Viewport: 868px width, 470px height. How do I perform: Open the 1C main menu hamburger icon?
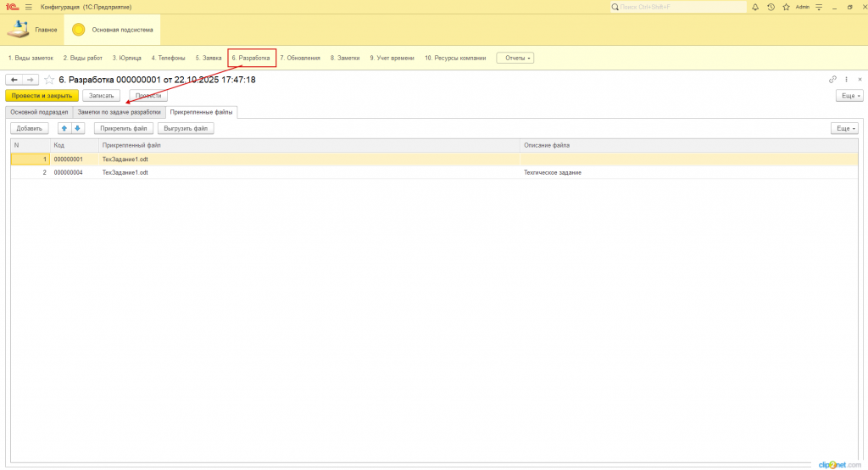click(28, 7)
